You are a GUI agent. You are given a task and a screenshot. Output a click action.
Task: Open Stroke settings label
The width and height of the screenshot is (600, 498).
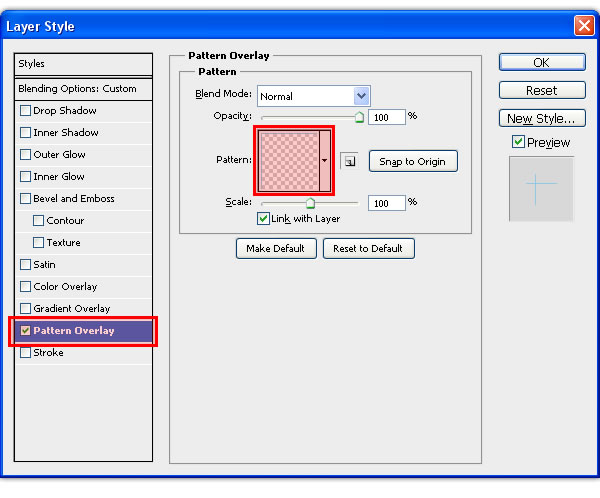48,353
